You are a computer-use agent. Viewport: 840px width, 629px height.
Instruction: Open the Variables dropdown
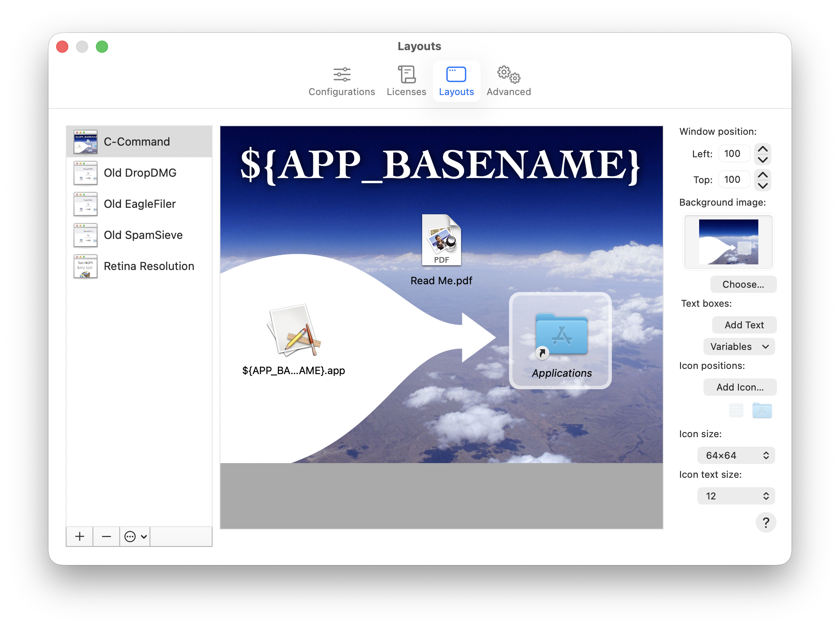739,346
